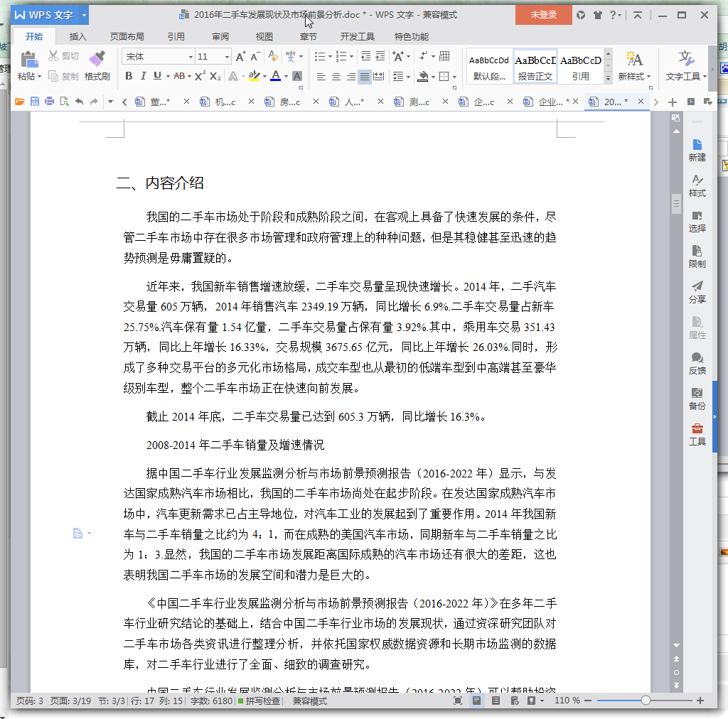Expand the font size 11 dropdown
This screenshot has height=719, width=728.
227,57
